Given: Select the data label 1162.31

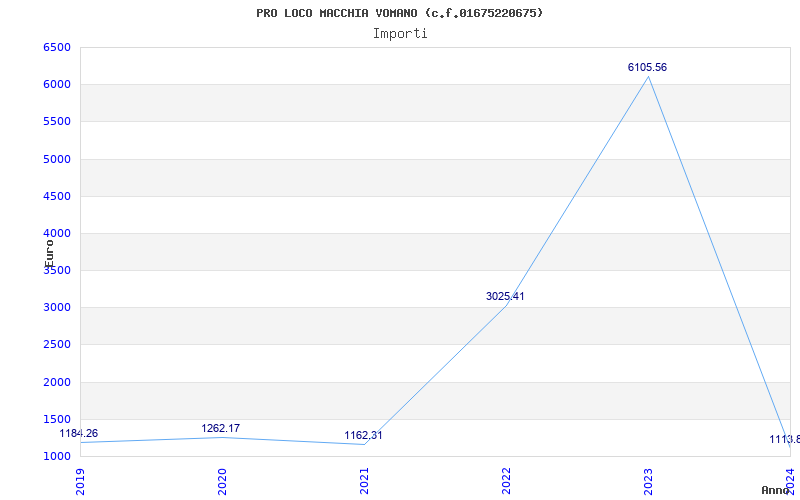Looking at the screenshot, I should pos(363,436).
